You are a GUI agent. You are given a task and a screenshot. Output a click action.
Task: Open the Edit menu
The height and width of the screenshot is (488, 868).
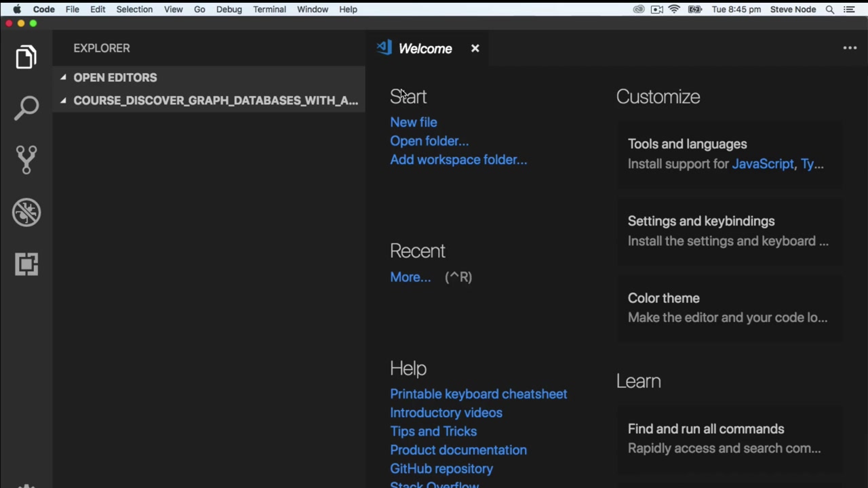pos(98,9)
